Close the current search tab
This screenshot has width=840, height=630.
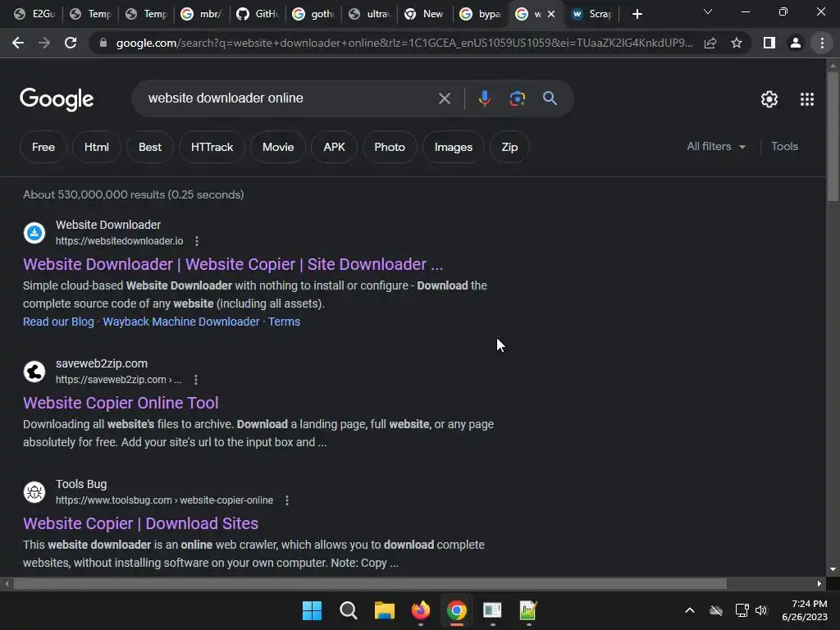[x=551, y=15]
